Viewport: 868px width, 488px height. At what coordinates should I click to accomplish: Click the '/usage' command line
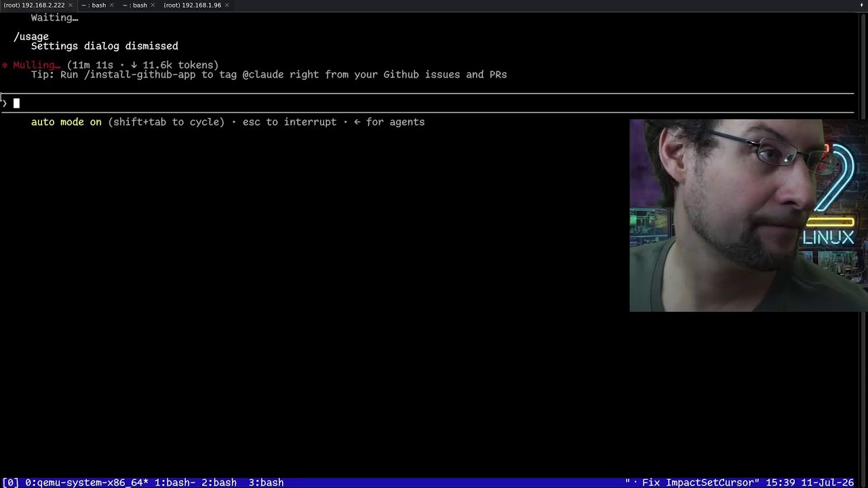[x=31, y=37]
